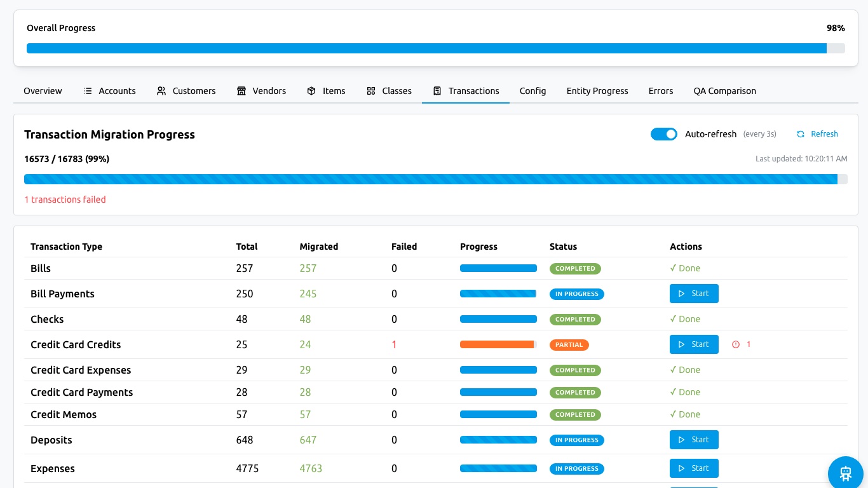Click the PARTIAL status badge
The image size is (868, 488).
[x=569, y=345]
